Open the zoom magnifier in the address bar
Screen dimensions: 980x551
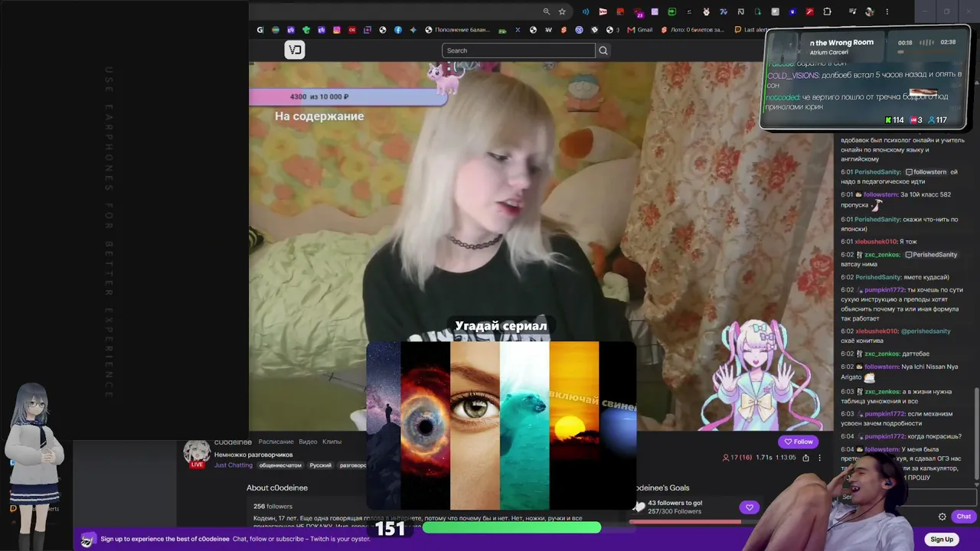click(x=546, y=11)
